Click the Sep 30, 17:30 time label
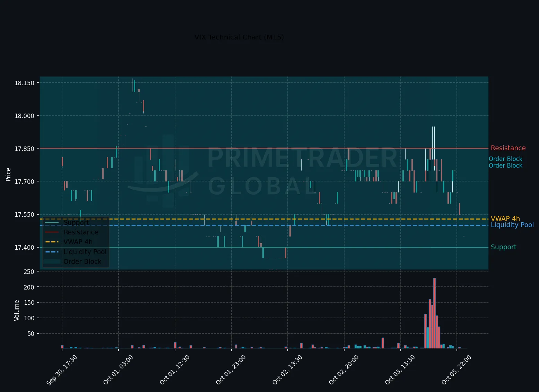This screenshot has width=539, height=392. 62,370
